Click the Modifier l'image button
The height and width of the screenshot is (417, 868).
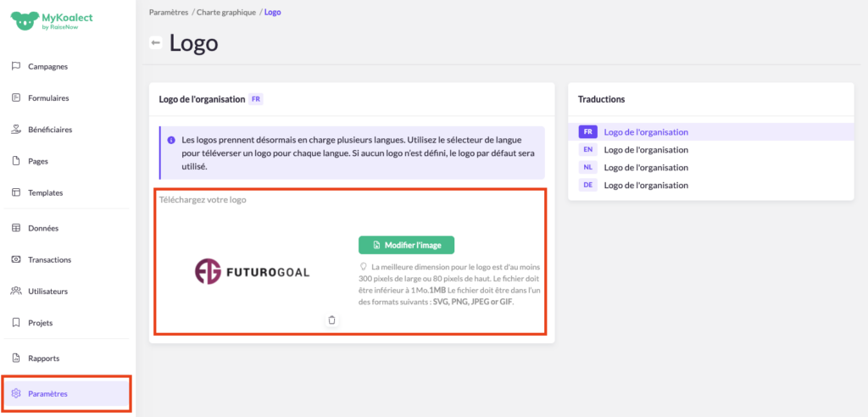pos(406,245)
